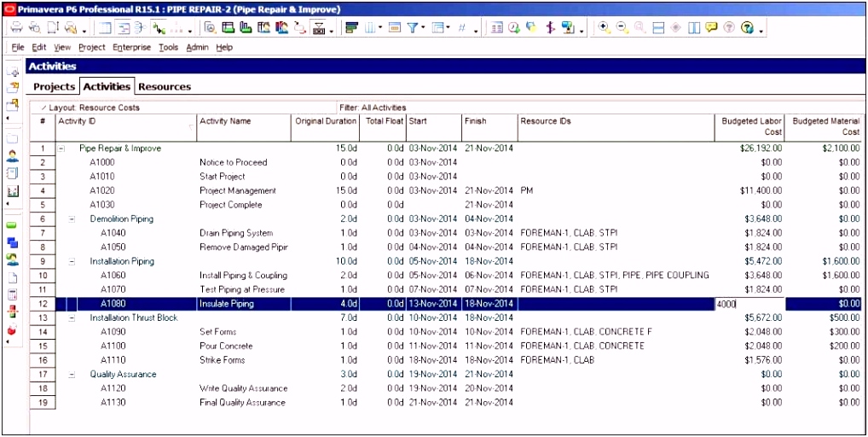
Task: Open Print Preview from the toolbar
Action: click(35, 27)
